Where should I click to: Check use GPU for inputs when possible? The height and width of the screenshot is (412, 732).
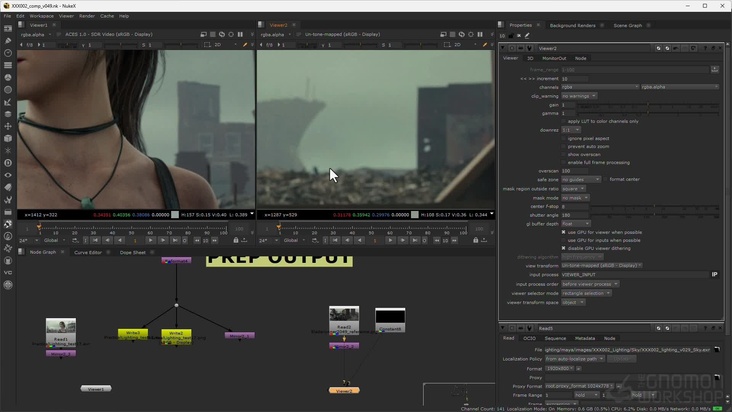pos(563,240)
